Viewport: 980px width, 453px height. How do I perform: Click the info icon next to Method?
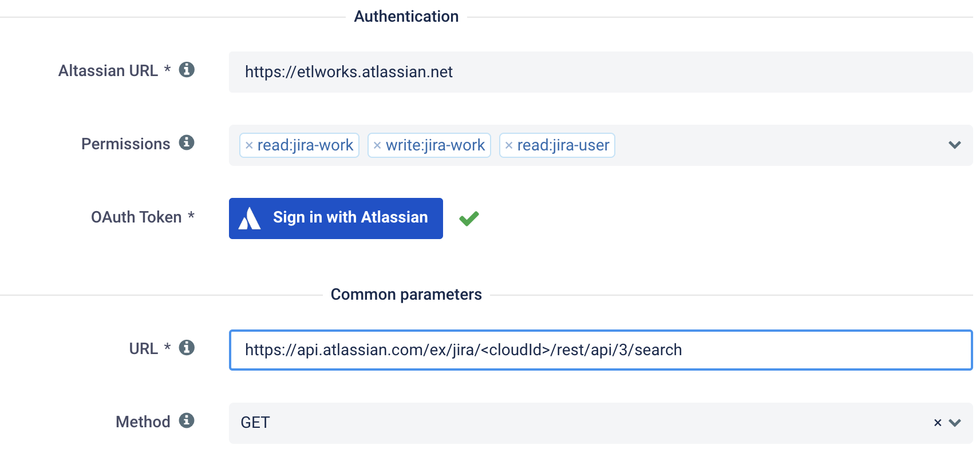click(187, 420)
